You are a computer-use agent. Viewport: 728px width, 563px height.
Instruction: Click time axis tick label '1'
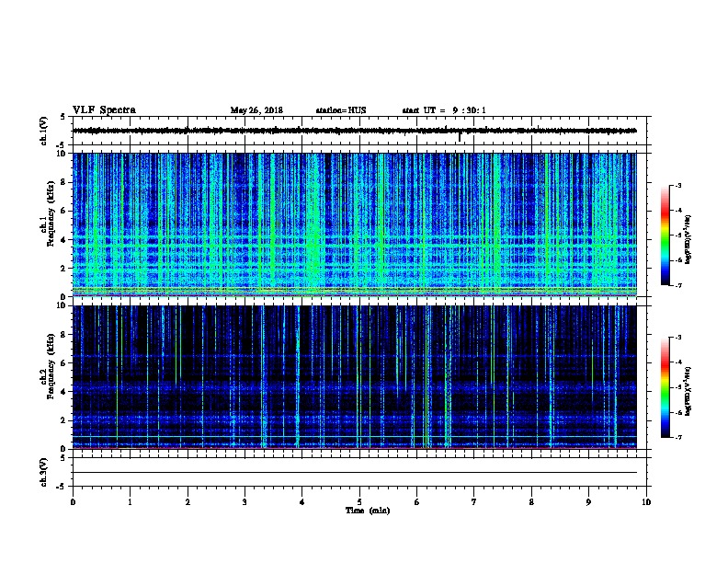tap(130, 502)
